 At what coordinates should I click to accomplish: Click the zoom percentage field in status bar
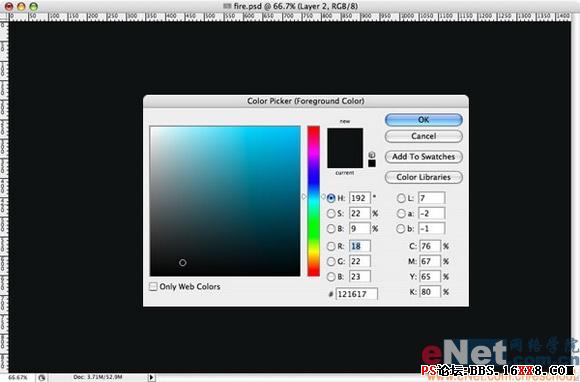point(18,378)
